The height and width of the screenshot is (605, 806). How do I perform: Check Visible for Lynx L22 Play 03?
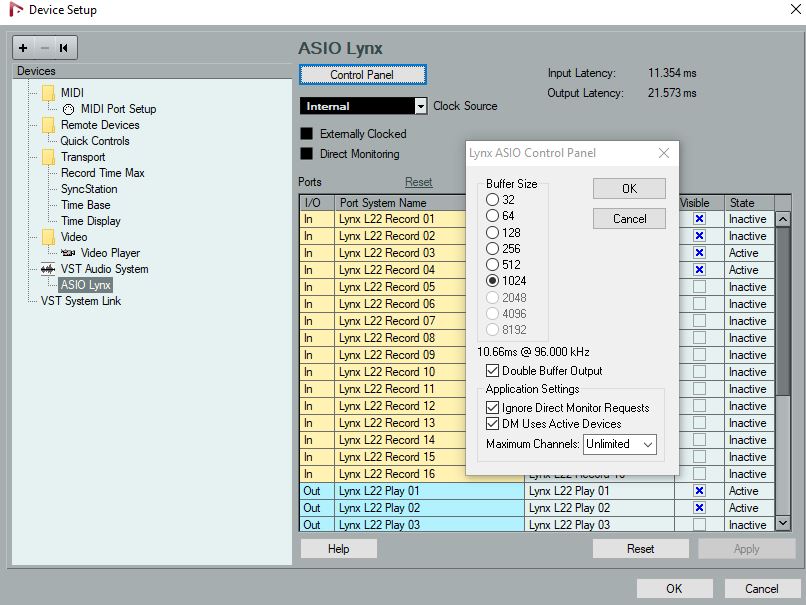699,525
